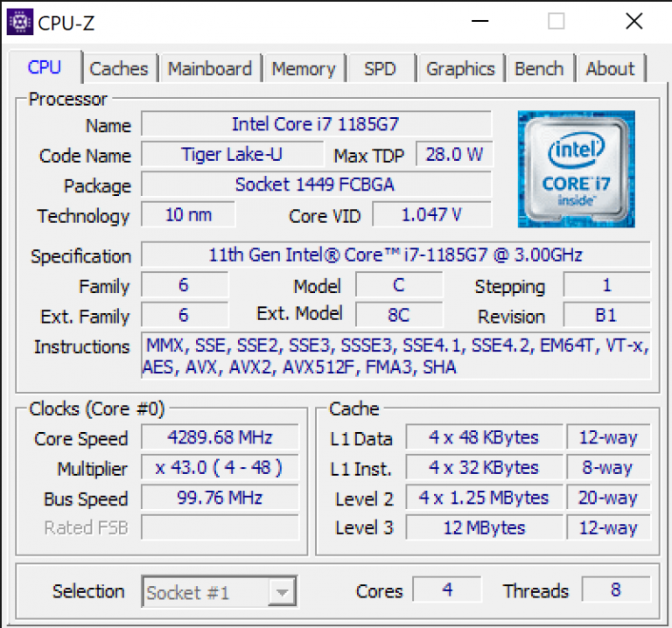Open the Socket #1 selection dropdown arrow
672x628 pixels.
tap(282, 592)
